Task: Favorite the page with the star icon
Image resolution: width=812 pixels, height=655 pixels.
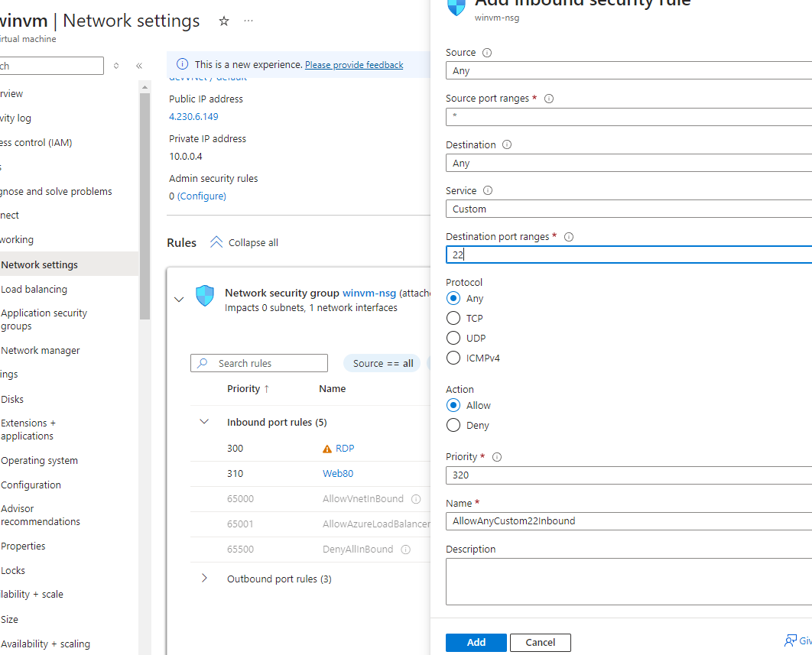Action: click(224, 21)
